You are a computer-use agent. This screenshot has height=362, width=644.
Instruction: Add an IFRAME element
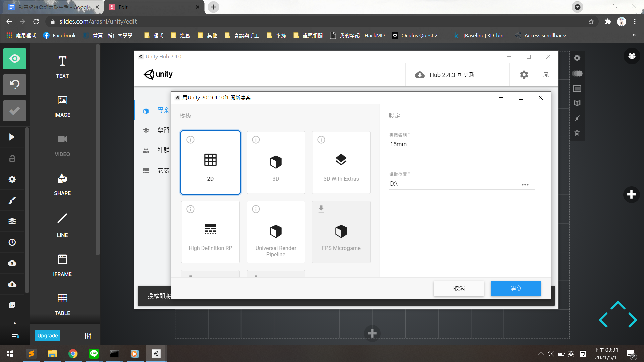[62, 265]
